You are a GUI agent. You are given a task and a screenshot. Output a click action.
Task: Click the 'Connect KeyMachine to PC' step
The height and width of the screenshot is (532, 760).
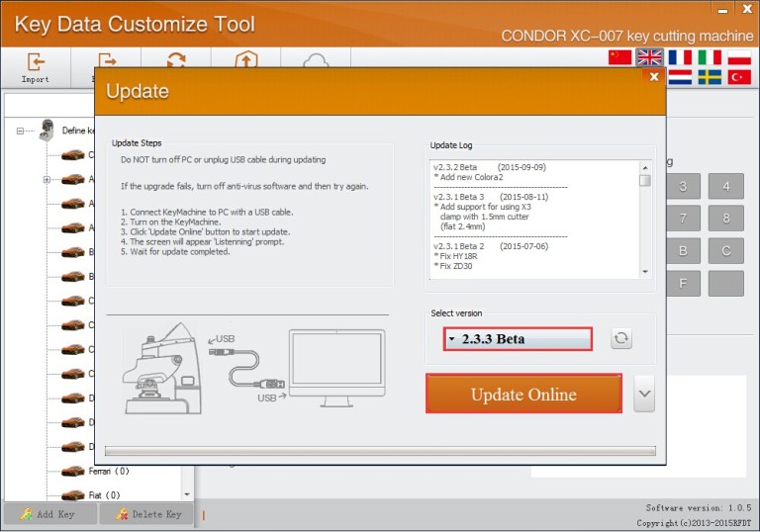[207, 213]
